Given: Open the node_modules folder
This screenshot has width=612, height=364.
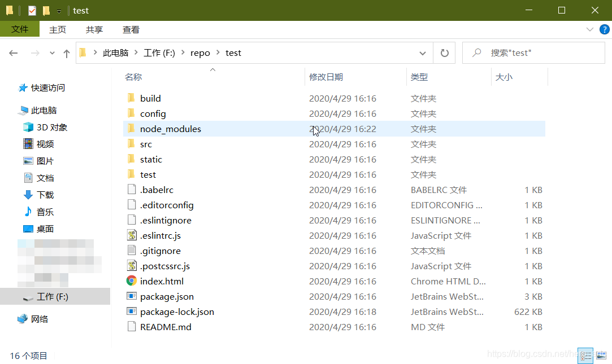Looking at the screenshot, I should [x=171, y=129].
